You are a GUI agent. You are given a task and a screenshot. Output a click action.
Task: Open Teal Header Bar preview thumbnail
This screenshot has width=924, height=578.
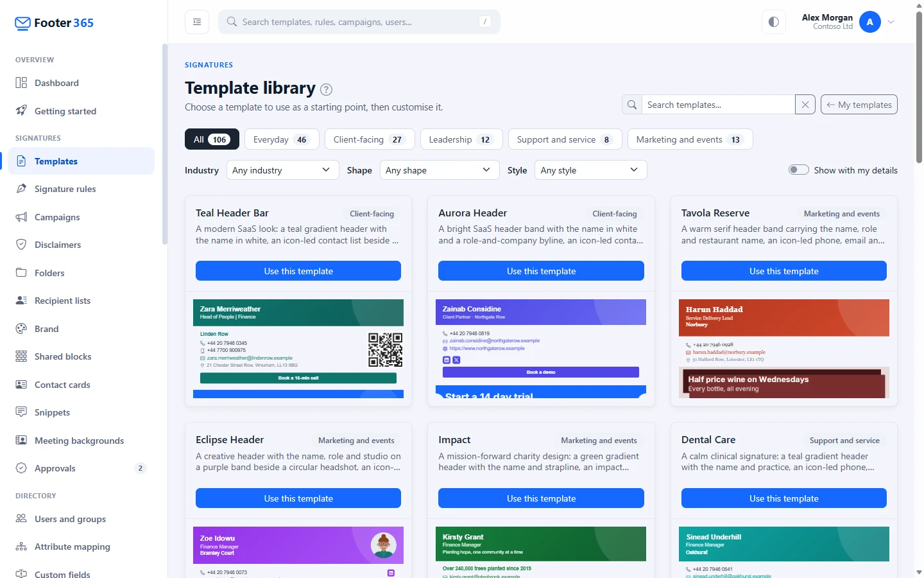(x=298, y=349)
